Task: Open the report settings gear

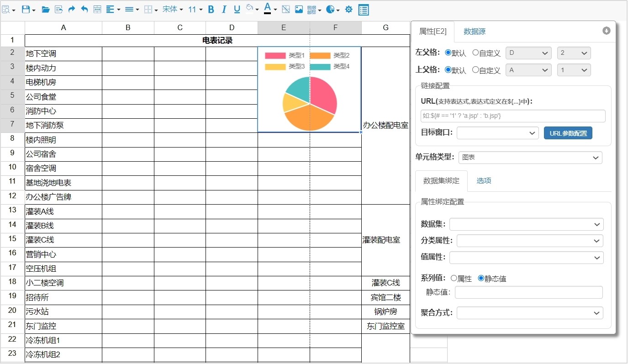Action: coord(348,9)
